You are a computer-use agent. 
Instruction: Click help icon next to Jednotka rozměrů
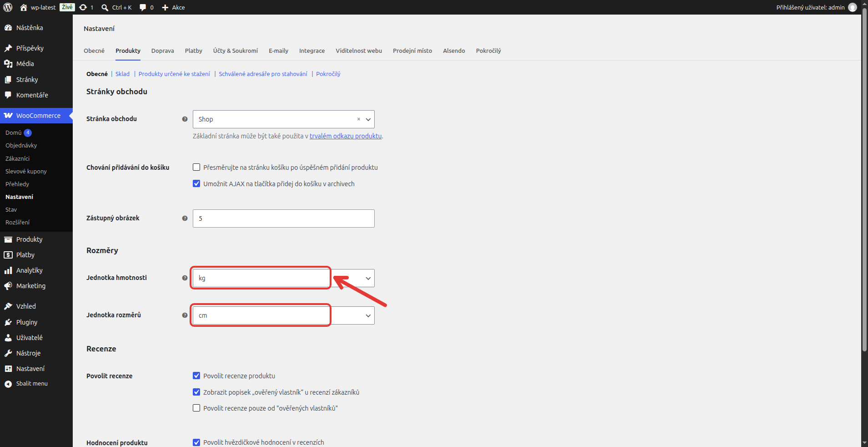click(x=185, y=315)
